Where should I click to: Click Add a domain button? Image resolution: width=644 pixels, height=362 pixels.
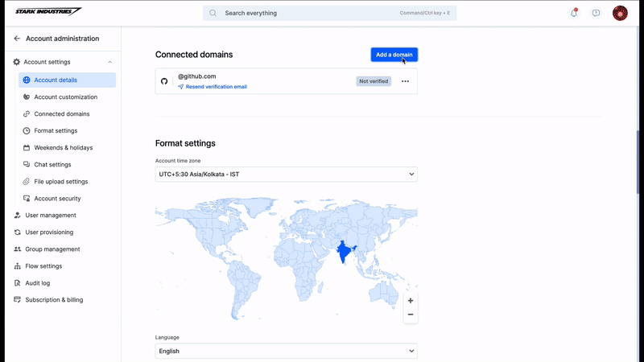(394, 55)
